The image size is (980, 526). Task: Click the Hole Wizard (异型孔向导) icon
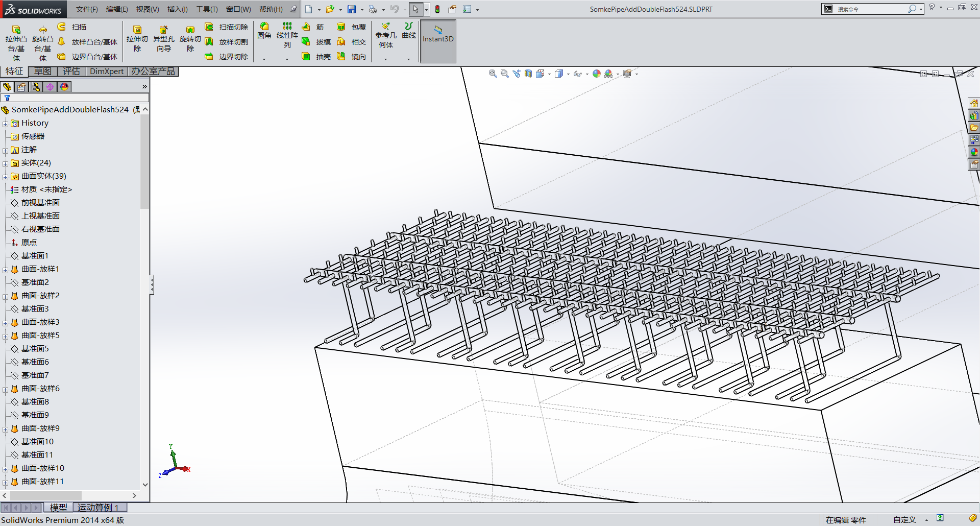tap(163, 39)
